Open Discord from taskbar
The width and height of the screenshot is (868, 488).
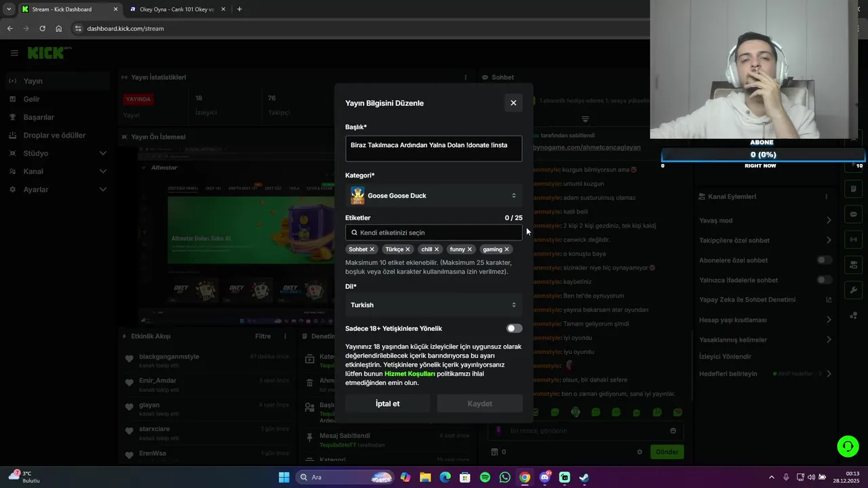545,477
